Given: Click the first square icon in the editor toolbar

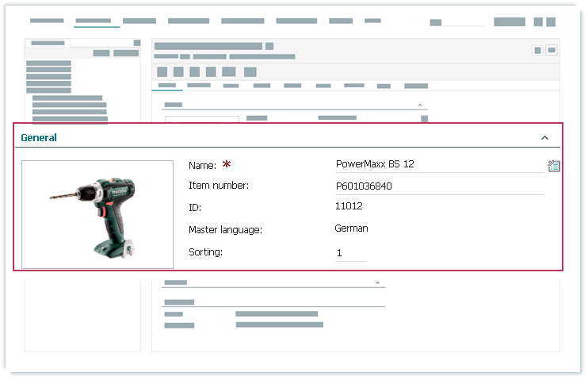Looking at the screenshot, I should tap(162, 71).
